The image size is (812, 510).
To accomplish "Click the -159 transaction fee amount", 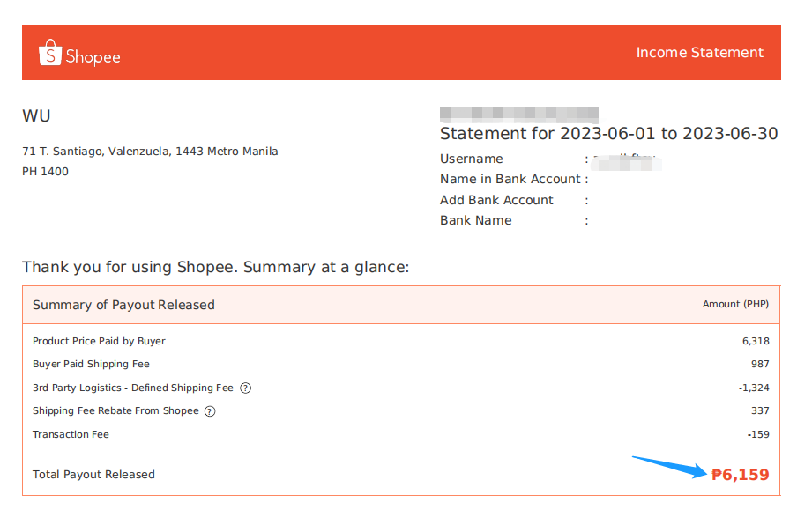I will click(758, 434).
